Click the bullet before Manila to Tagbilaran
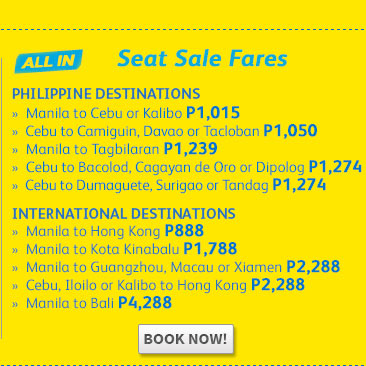This screenshot has height=366, width=366. point(15,150)
